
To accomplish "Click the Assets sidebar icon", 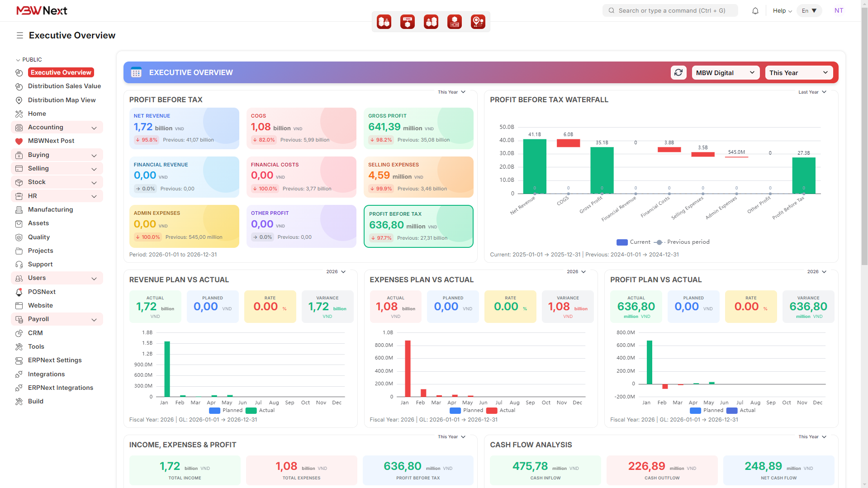I will click(19, 223).
